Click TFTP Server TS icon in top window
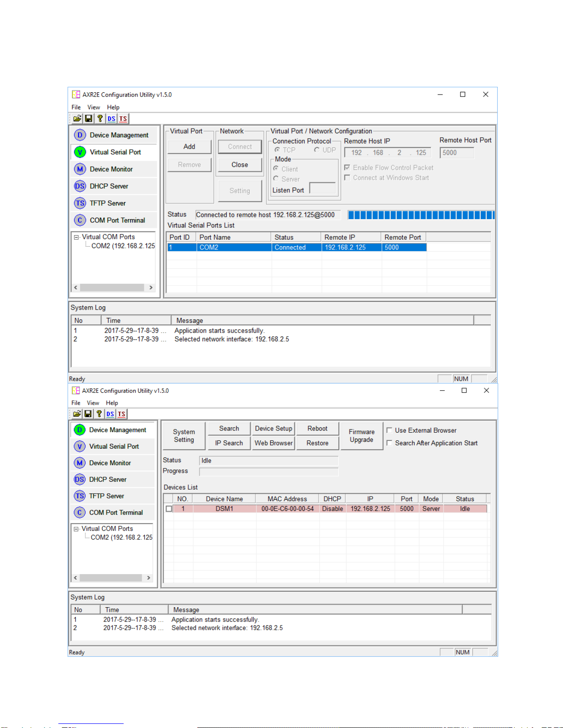Screen dimensions: 563x728 pos(80,203)
